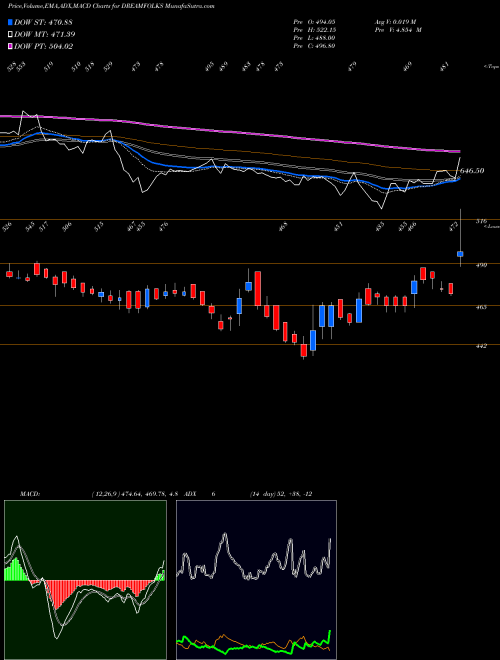Click the 646.50 volume label

[x=472, y=170]
